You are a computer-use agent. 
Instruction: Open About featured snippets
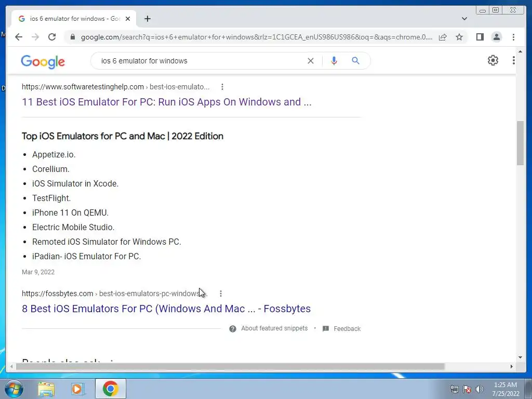pos(274,328)
